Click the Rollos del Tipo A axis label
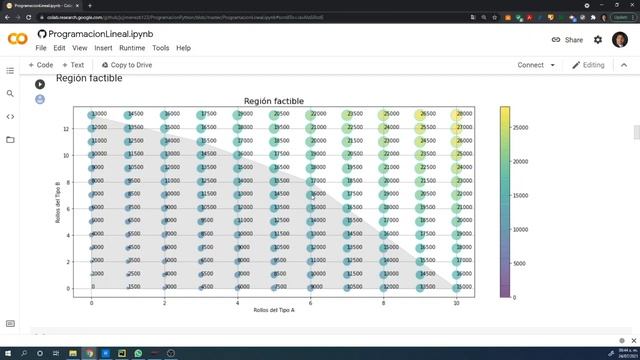This screenshot has width=640, height=360. [x=274, y=310]
